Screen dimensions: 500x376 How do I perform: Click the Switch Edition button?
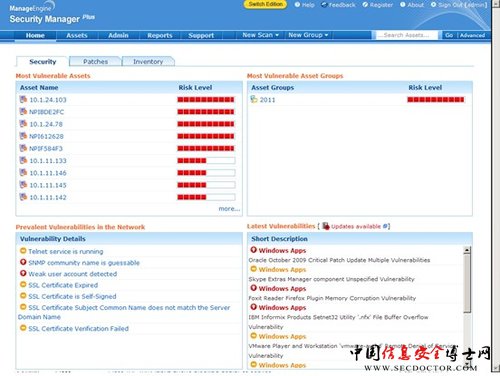tap(265, 4)
